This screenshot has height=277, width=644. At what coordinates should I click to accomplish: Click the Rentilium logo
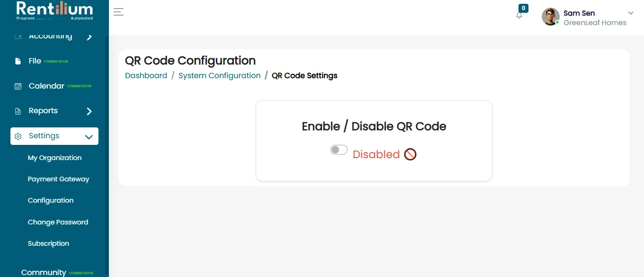(x=54, y=10)
